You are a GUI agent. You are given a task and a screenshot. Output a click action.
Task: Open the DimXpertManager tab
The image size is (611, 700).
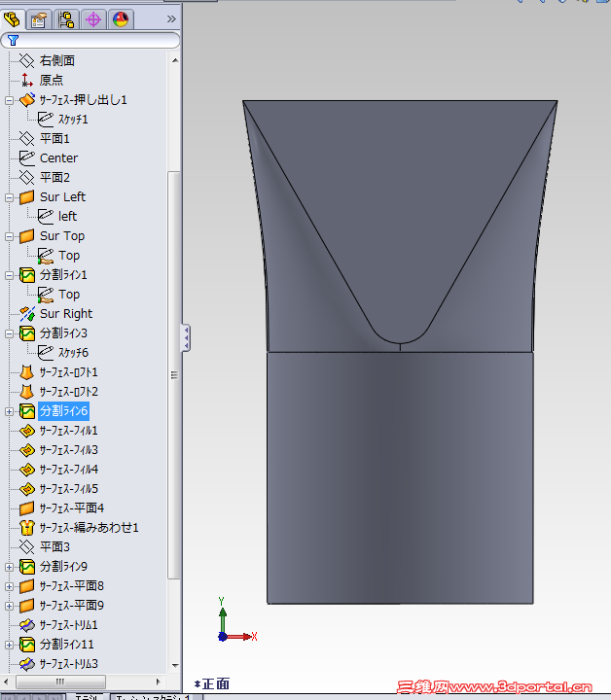93,19
